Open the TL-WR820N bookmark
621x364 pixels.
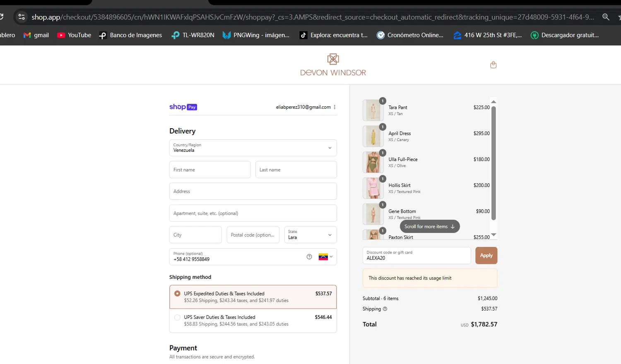[193, 35]
